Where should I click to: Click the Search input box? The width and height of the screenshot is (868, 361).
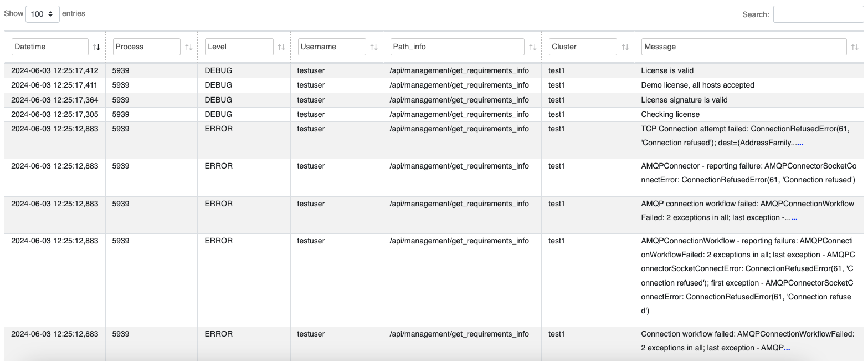click(818, 14)
